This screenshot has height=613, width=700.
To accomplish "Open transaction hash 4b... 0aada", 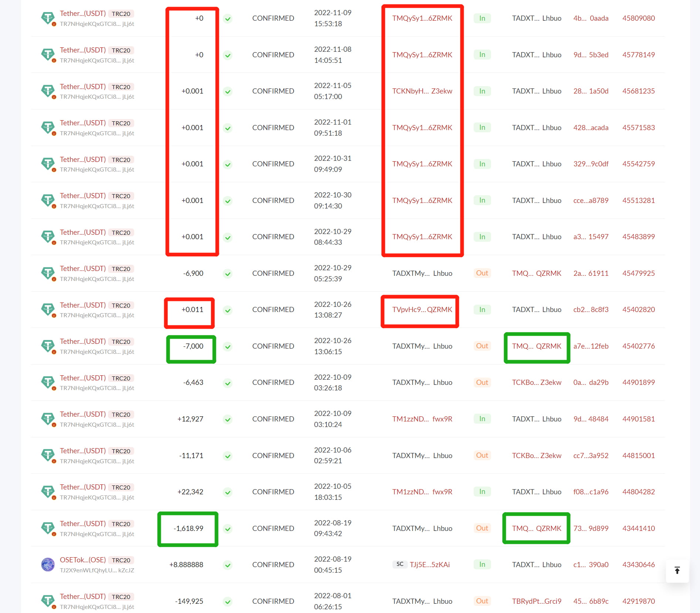I will coord(591,18).
